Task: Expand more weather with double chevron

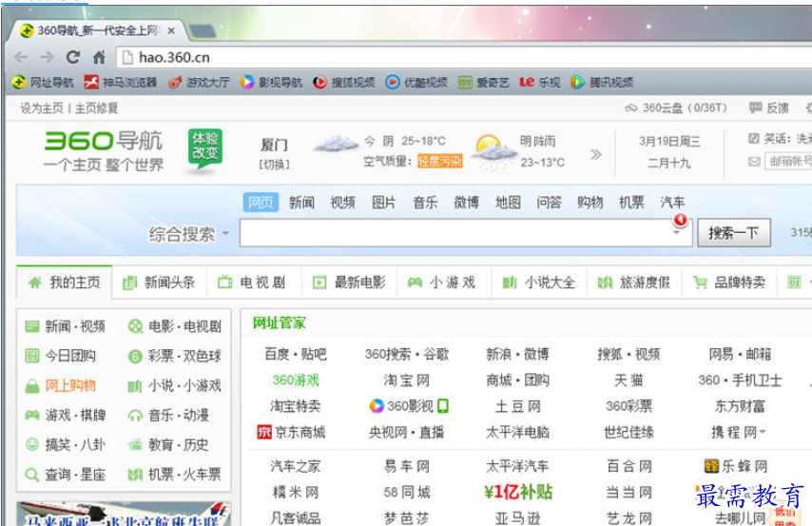Action: tap(595, 154)
